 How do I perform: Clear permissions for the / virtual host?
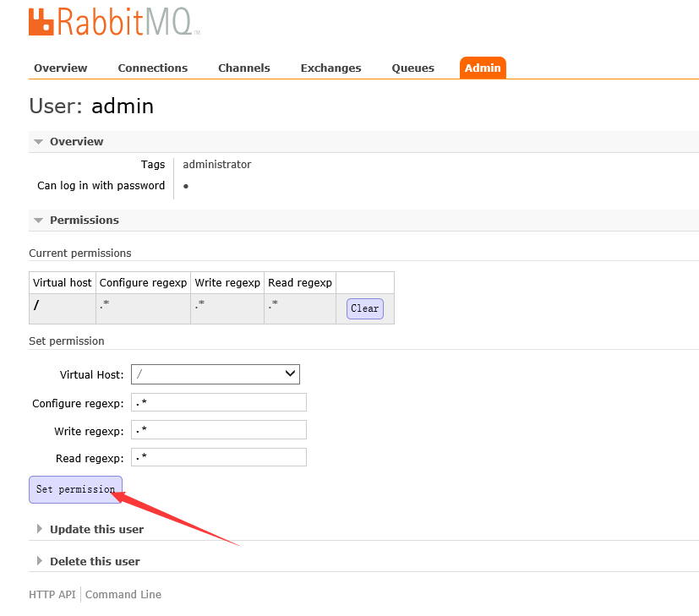364,308
